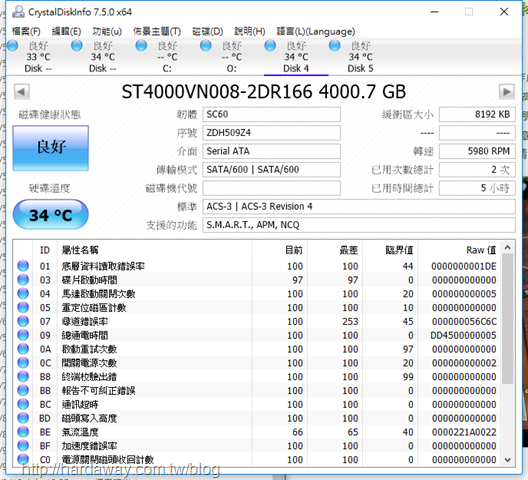Click raw value 000000056C6C
528x480 pixels.
tap(464, 322)
